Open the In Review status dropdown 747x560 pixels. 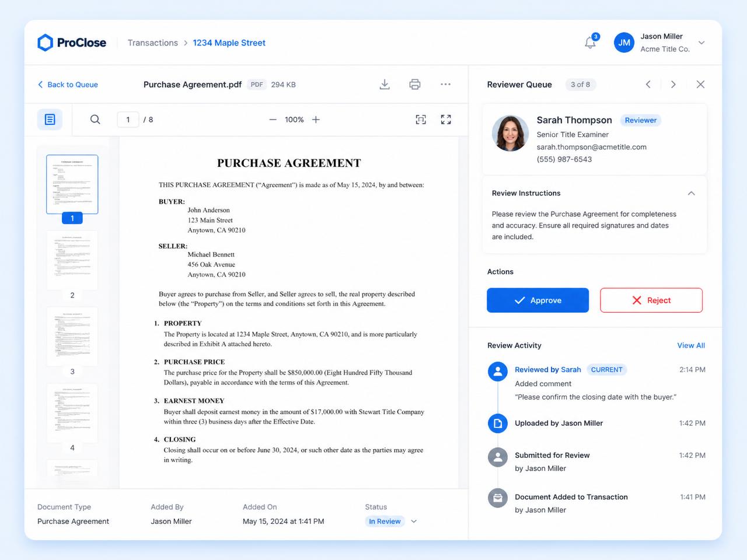coord(414,521)
